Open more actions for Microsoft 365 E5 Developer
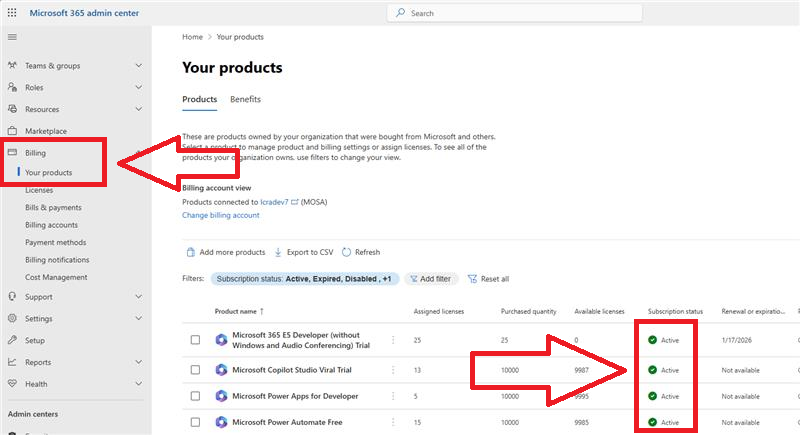Image resolution: width=800 pixels, height=435 pixels. pos(393,340)
